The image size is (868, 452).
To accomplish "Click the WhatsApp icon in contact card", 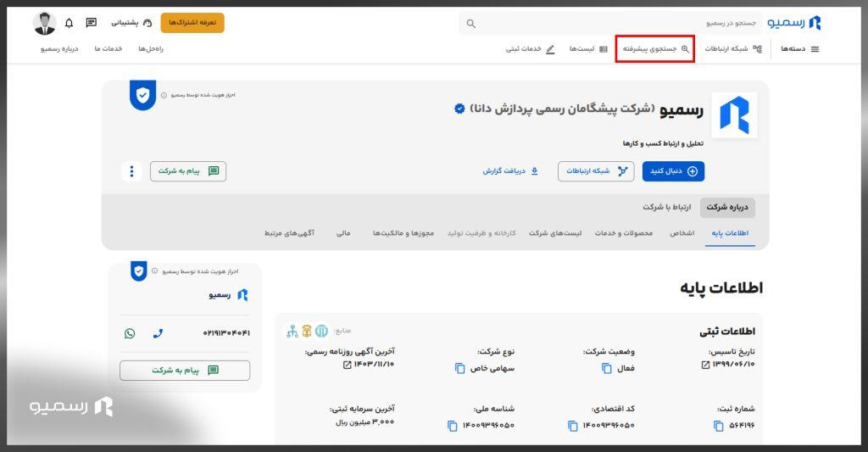I will [130, 333].
